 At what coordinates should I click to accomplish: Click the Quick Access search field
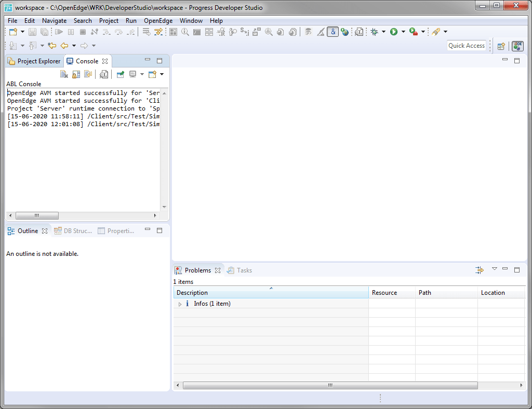coord(466,46)
